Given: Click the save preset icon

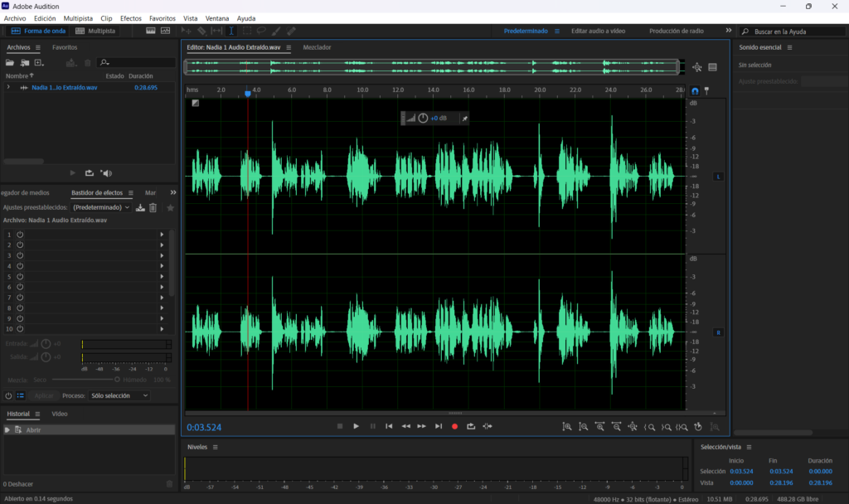Looking at the screenshot, I should click(x=140, y=207).
